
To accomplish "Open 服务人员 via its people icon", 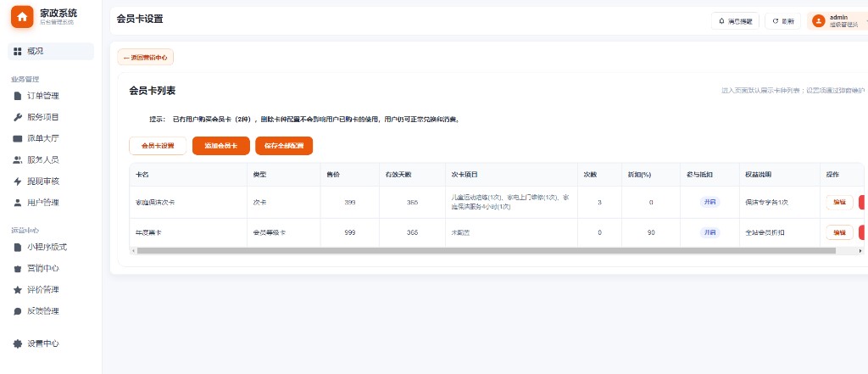I will (x=17, y=159).
